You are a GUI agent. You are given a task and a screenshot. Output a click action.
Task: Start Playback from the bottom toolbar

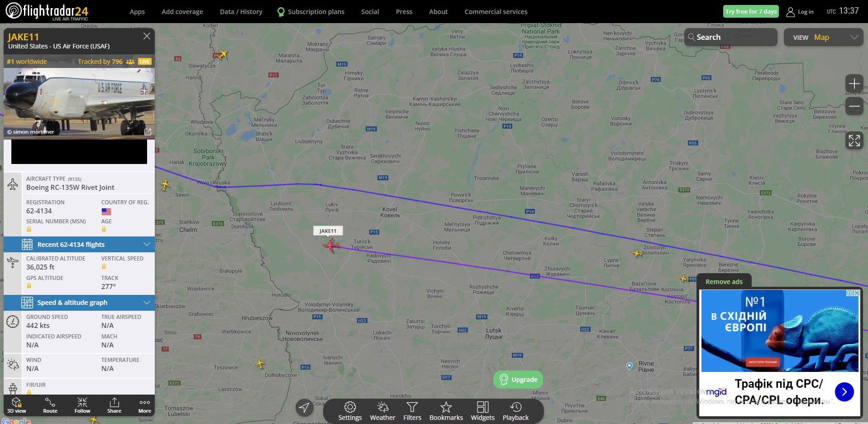(515, 411)
